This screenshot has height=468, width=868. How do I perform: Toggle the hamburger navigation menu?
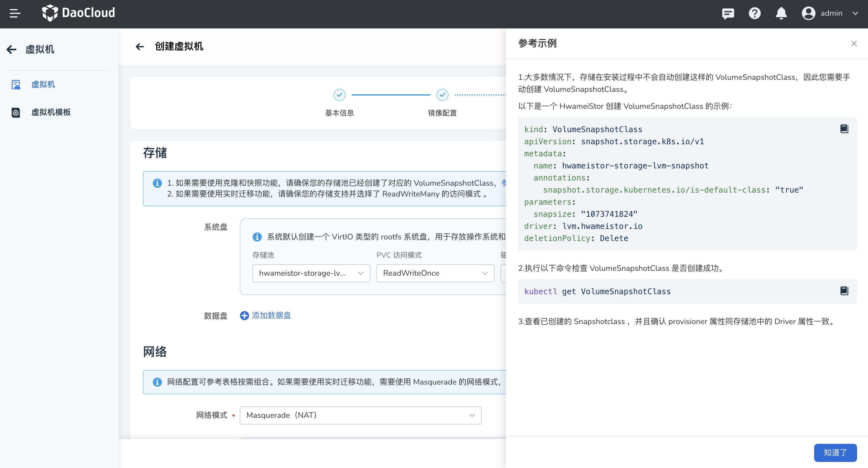[x=15, y=14]
